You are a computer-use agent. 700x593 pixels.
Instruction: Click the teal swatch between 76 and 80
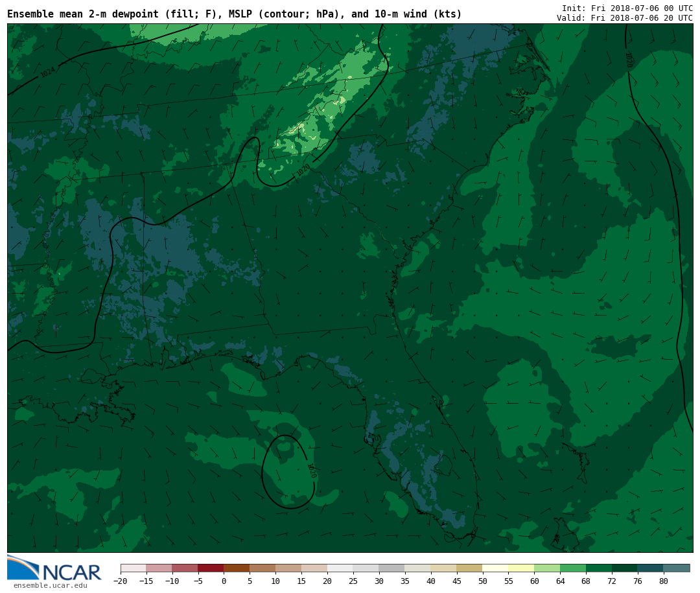(651, 568)
